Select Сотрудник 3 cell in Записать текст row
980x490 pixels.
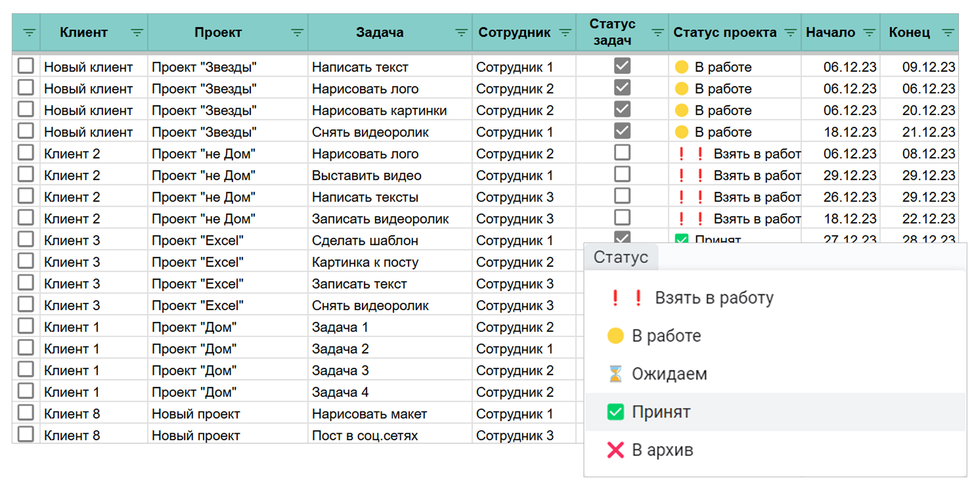tap(524, 284)
